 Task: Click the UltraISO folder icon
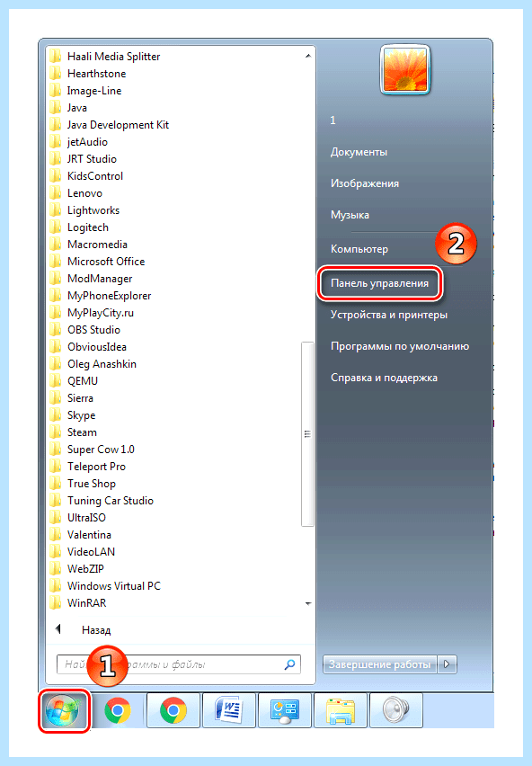55,517
